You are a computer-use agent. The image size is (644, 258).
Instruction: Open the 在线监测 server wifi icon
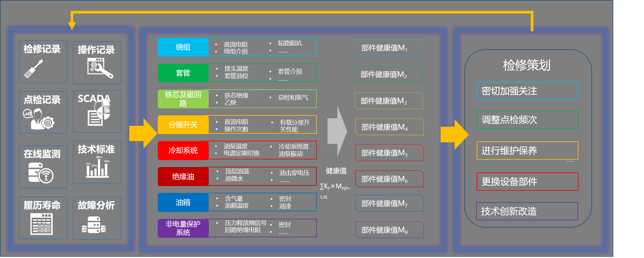41,173
